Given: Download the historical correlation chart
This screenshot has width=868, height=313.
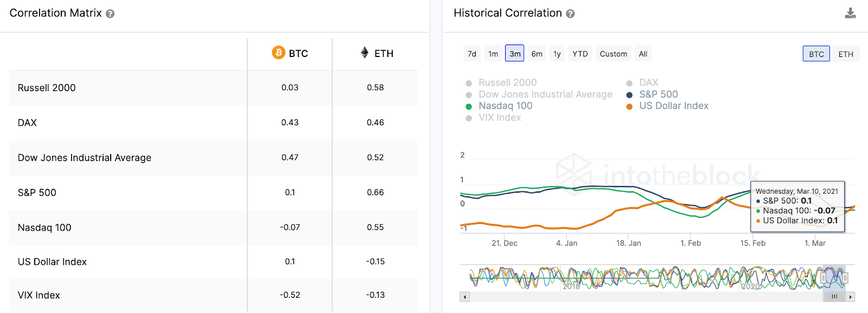Looking at the screenshot, I should coord(850,13).
